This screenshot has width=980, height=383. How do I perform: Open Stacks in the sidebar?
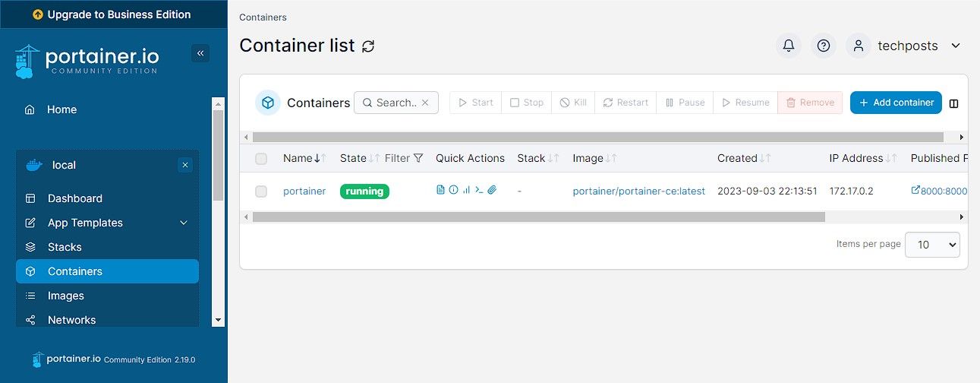coord(65,247)
